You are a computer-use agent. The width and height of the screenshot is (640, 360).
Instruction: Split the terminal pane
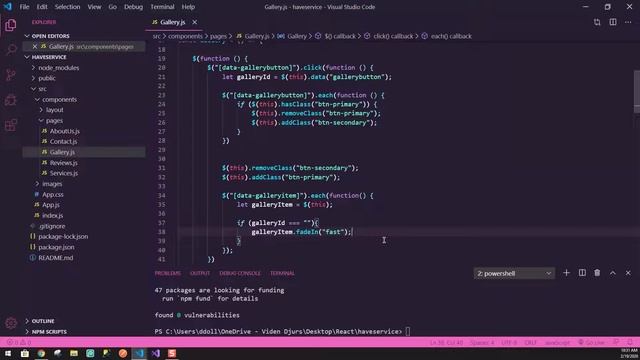582,273
